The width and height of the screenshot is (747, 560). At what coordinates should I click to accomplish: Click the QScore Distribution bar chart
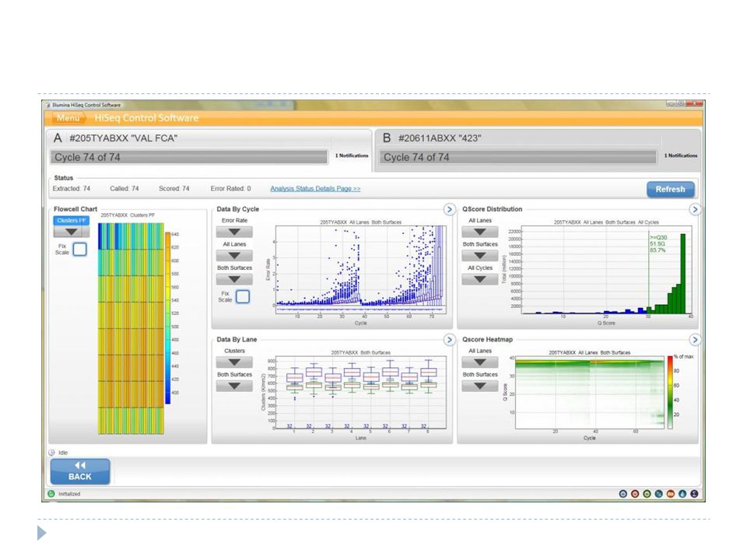coord(606,270)
